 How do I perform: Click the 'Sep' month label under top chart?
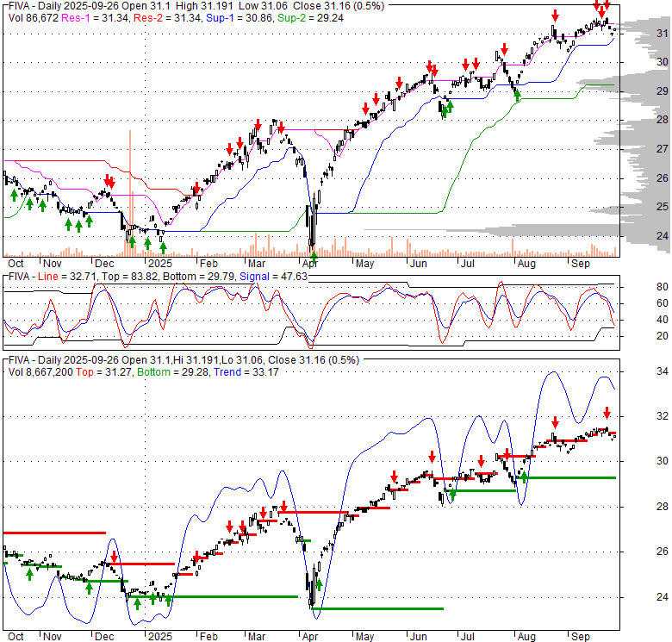pos(581,263)
